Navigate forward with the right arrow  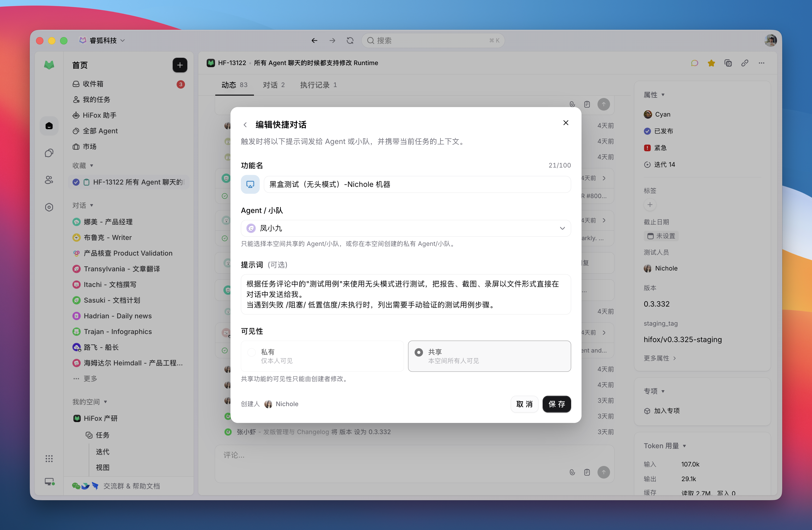coord(332,41)
